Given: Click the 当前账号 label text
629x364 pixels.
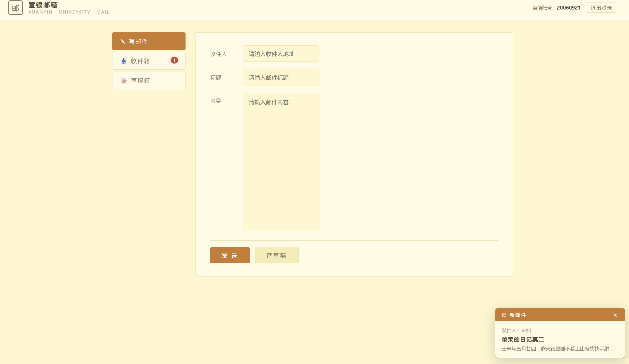Looking at the screenshot, I should (543, 8).
